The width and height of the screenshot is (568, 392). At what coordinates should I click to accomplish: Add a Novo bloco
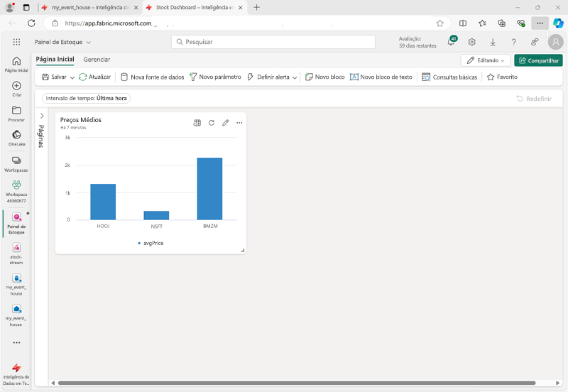[x=324, y=77]
